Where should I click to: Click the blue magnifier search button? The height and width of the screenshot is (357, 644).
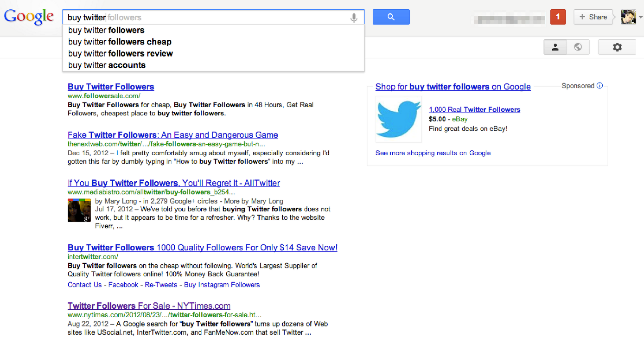(391, 17)
